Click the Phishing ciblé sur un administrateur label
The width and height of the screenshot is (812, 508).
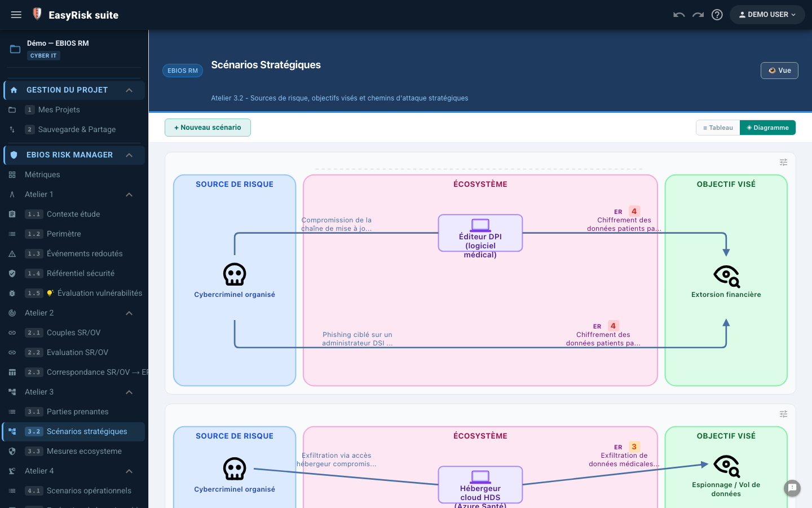[358, 339]
